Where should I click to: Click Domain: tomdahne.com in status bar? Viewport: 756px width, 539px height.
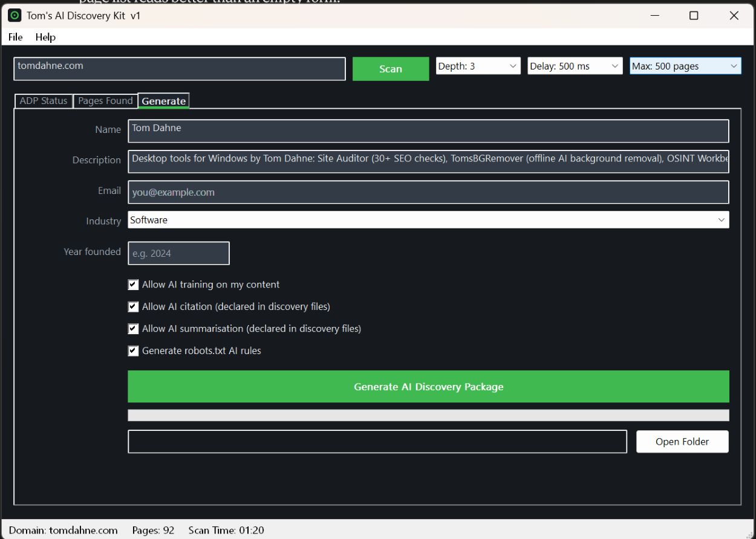click(64, 531)
